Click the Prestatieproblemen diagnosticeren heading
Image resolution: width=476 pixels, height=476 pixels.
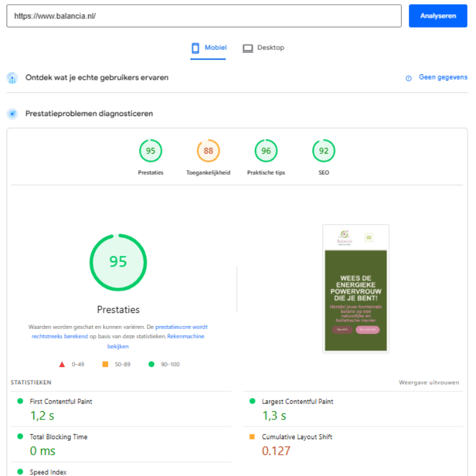pos(89,114)
